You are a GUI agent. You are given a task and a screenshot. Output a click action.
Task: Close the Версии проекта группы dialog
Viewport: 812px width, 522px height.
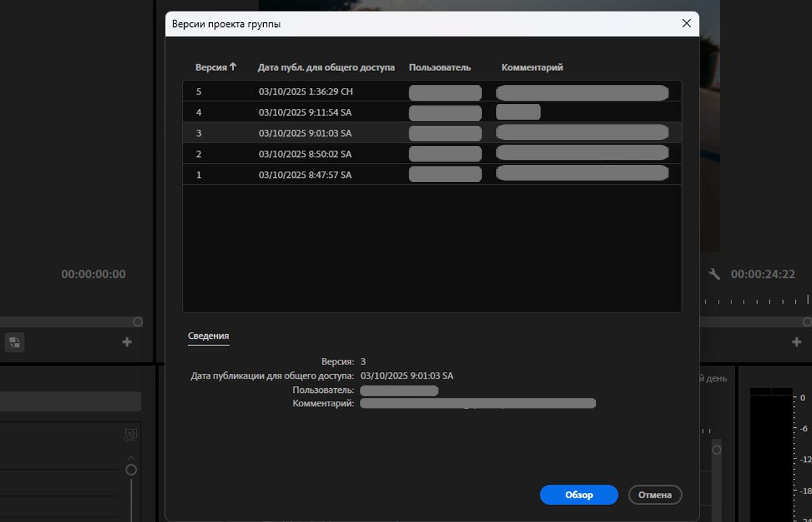(x=686, y=24)
